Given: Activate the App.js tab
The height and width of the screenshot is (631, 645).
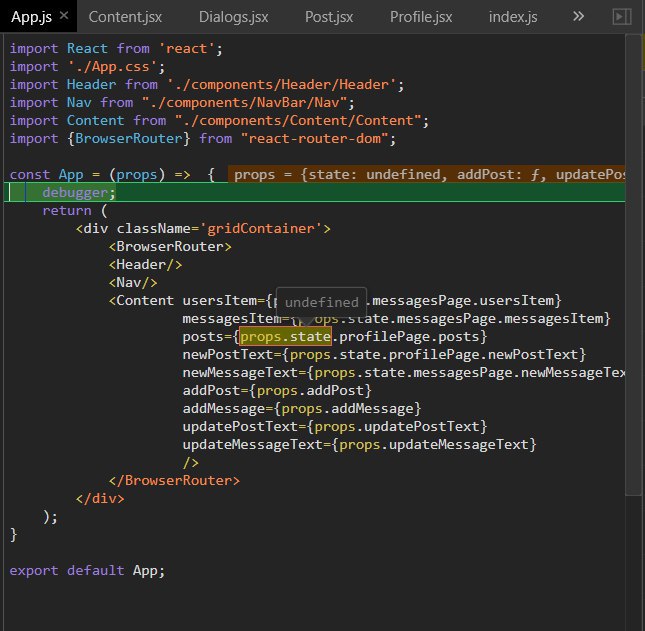Looking at the screenshot, I should (x=30, y=17).
